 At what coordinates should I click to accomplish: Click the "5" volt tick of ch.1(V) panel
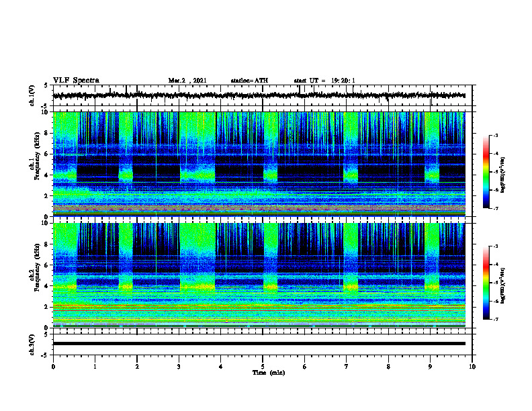[x=46, y=85]
